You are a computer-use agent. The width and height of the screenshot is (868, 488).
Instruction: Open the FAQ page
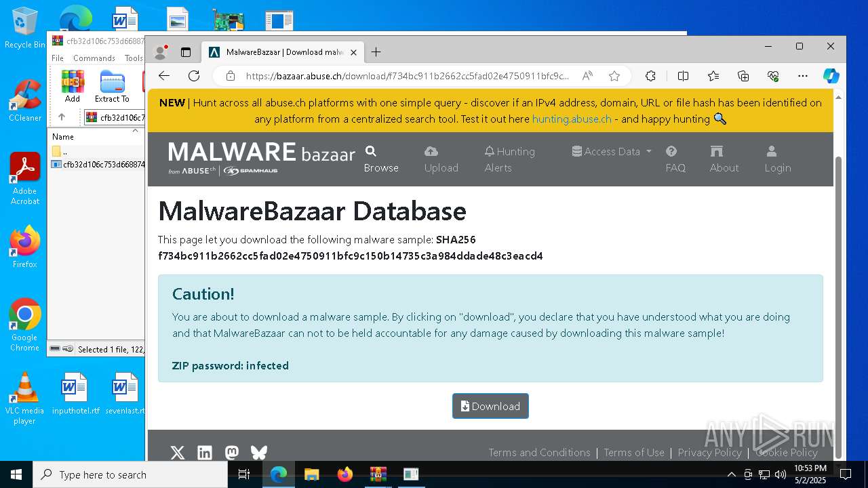675,159
